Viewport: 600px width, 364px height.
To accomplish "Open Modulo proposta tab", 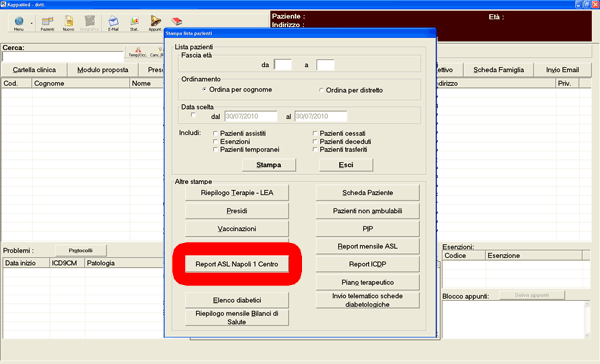I will 103,70.
